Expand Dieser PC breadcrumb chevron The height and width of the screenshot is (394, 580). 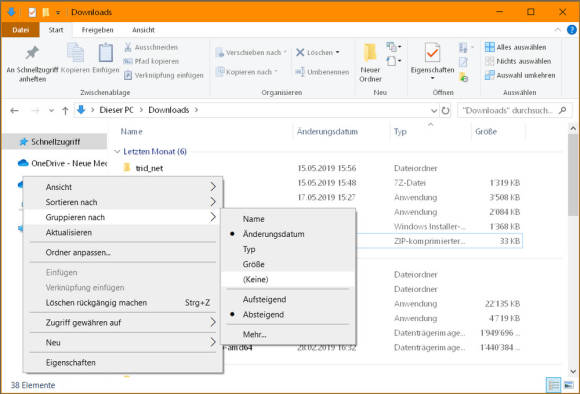[141, 110]
